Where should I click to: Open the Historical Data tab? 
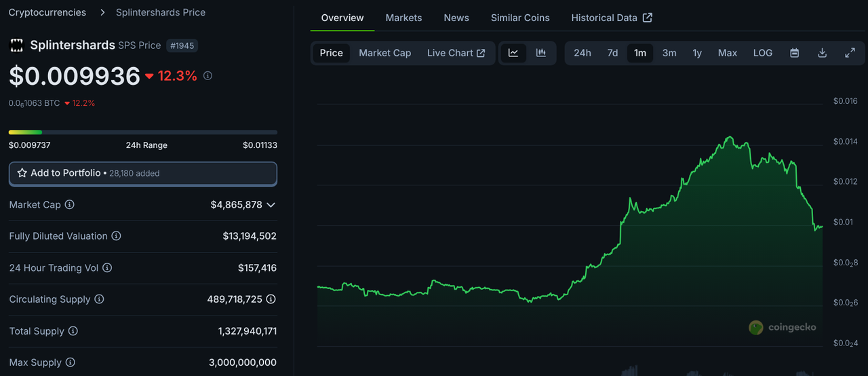point(612,18)
